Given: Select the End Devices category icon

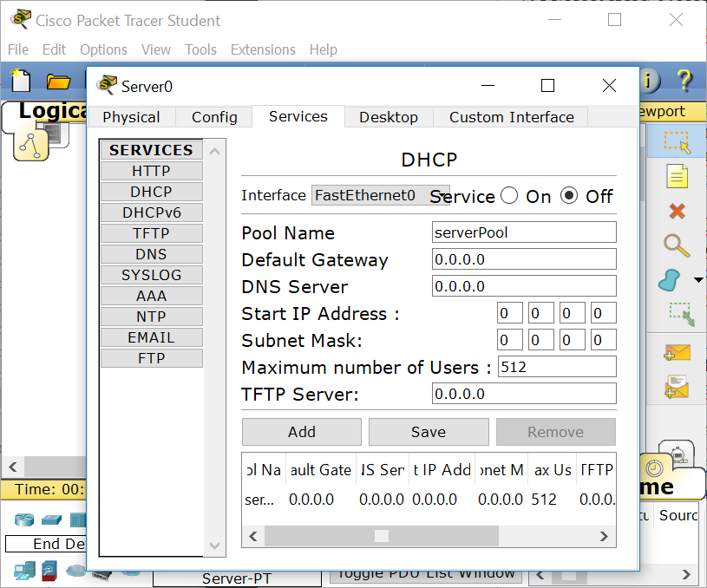Looking at the screenshot, I should [x=24, y=571].
